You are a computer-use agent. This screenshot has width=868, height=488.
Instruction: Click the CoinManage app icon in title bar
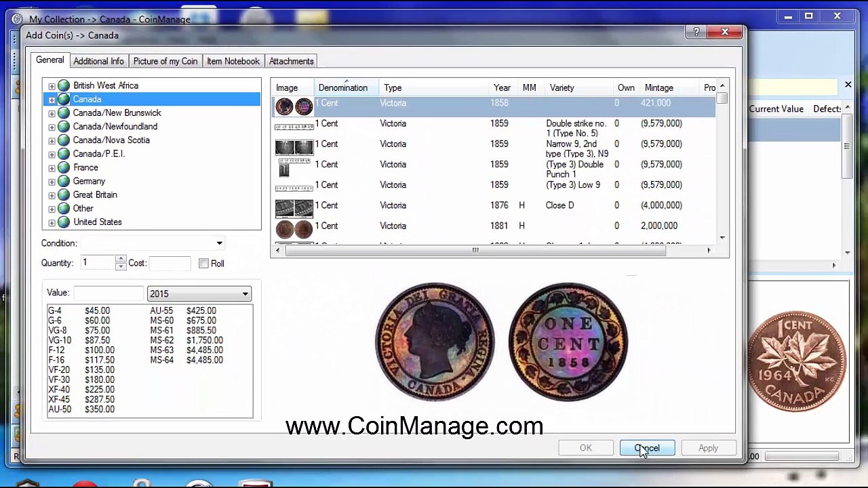point(17,19)
